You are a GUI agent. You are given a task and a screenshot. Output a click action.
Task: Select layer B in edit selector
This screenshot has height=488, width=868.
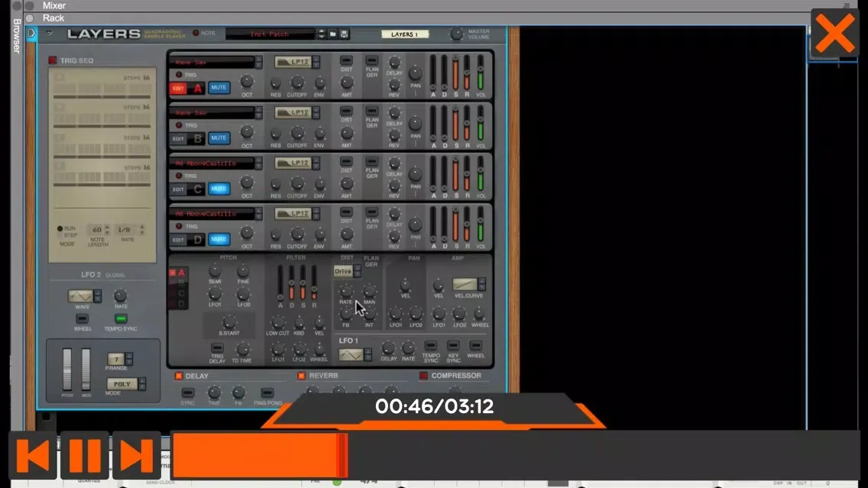click(x=178, y=283)
